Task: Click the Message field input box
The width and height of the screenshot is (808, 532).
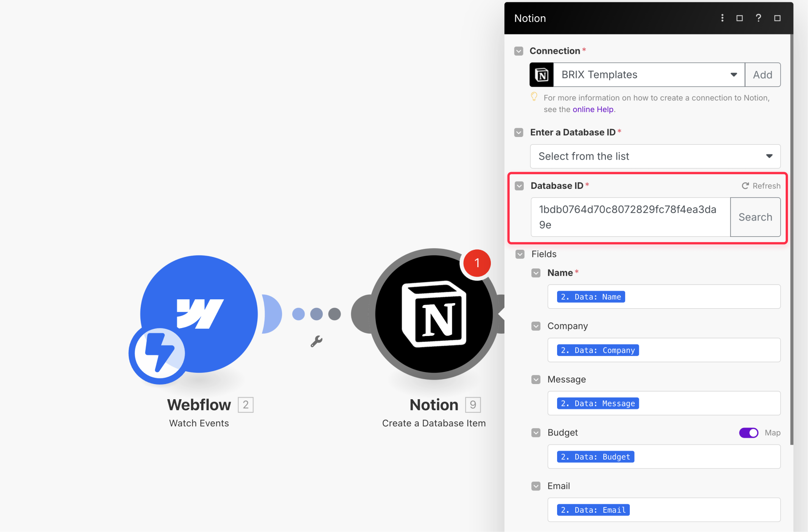Action: click(664, 403)
